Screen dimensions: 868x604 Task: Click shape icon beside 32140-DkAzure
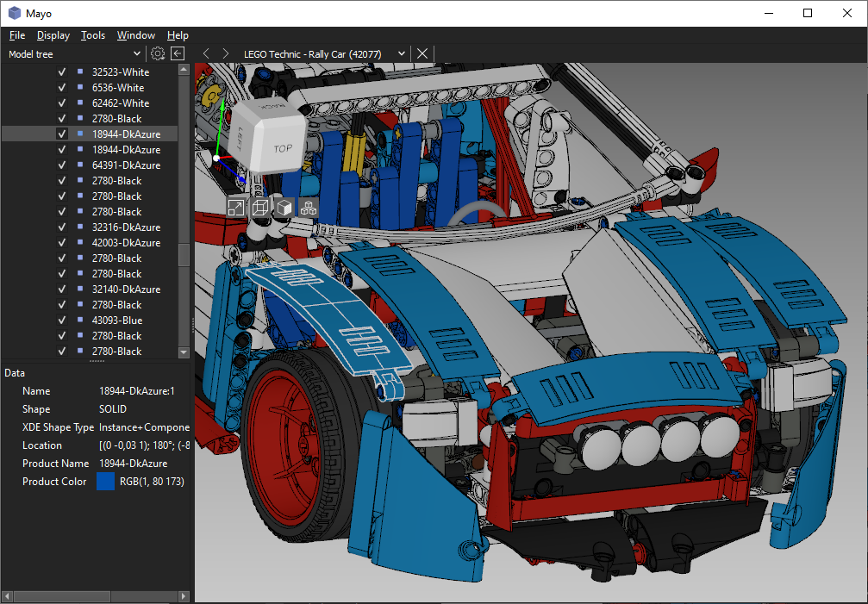coord(80,289)
